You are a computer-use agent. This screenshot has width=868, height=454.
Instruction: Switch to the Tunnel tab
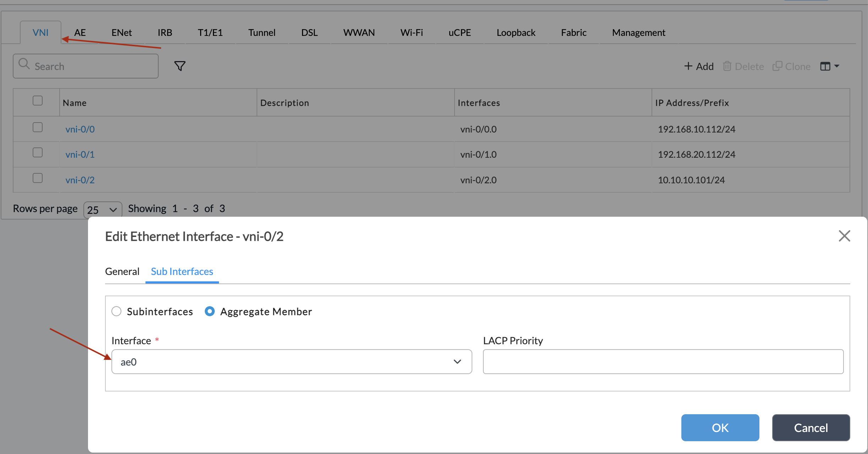[262, 33]
